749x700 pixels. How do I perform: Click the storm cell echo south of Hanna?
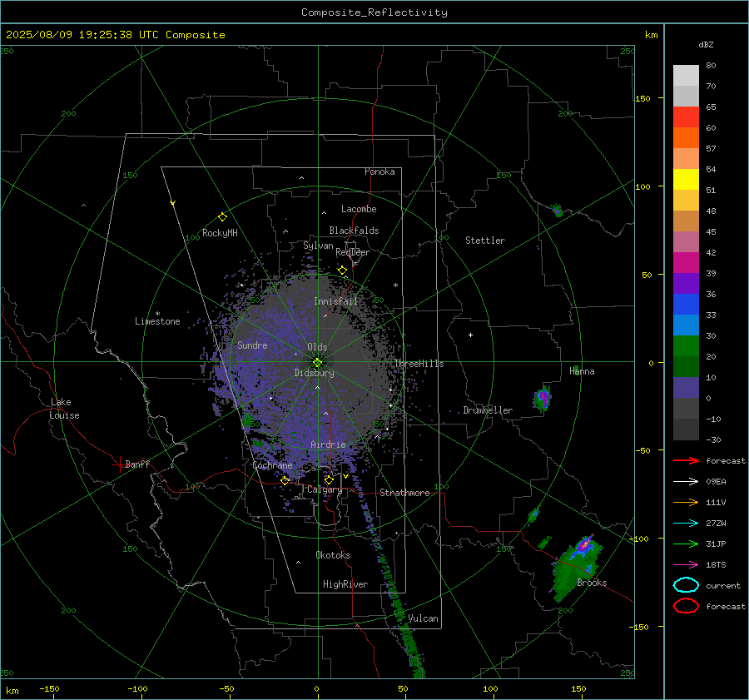pyautogui.click(x=542, y=398)
